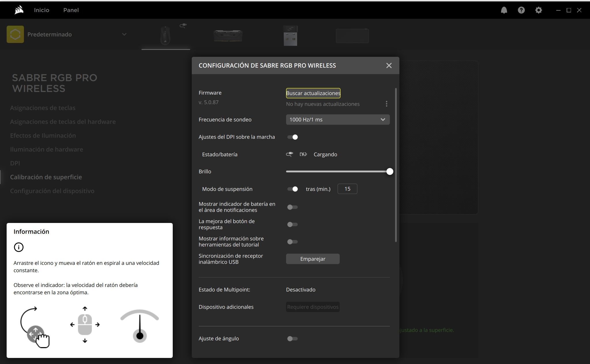Toggle Modo de suspensión switch
Screen dimensions: 590x364
pyautogui.click(x=292, y=189)
